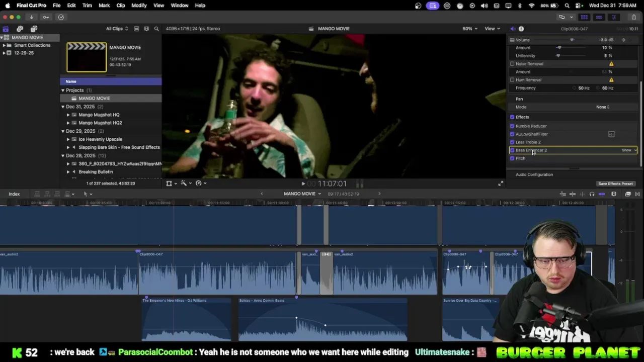Open macOS Spotlight search
644x362 pixels.
point(567,6)
